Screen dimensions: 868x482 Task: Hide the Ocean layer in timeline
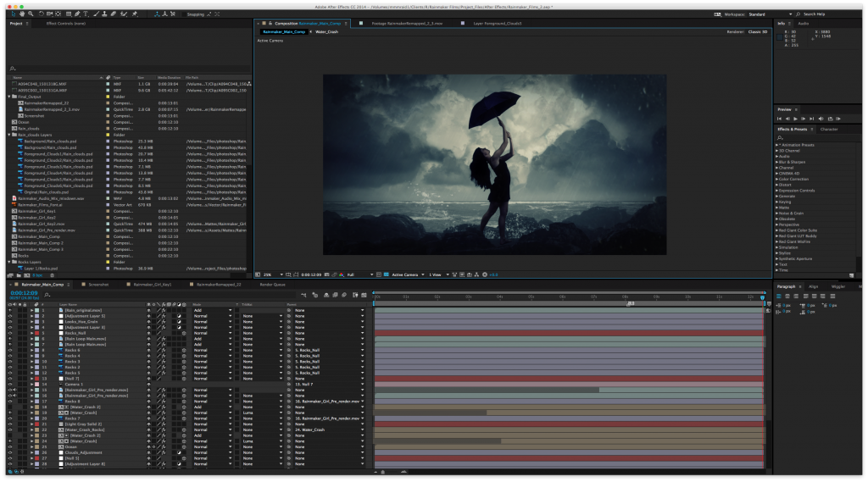pos(9,447)
